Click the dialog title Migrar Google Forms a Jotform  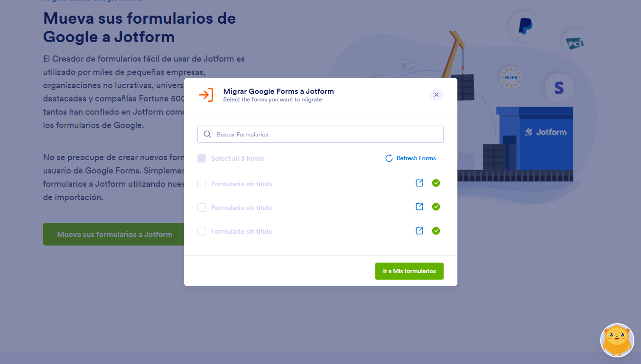(x=279, y=91)
